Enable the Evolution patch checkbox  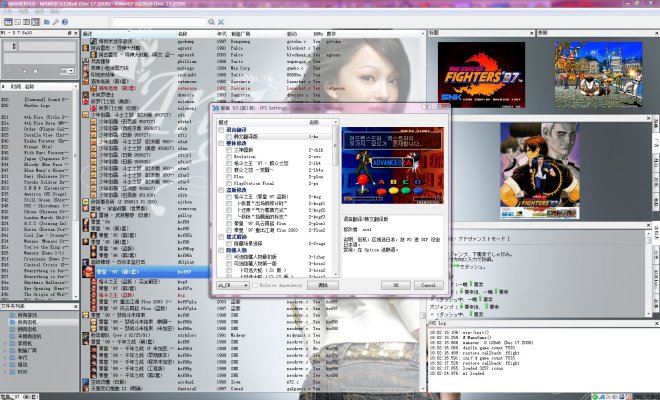229,157
